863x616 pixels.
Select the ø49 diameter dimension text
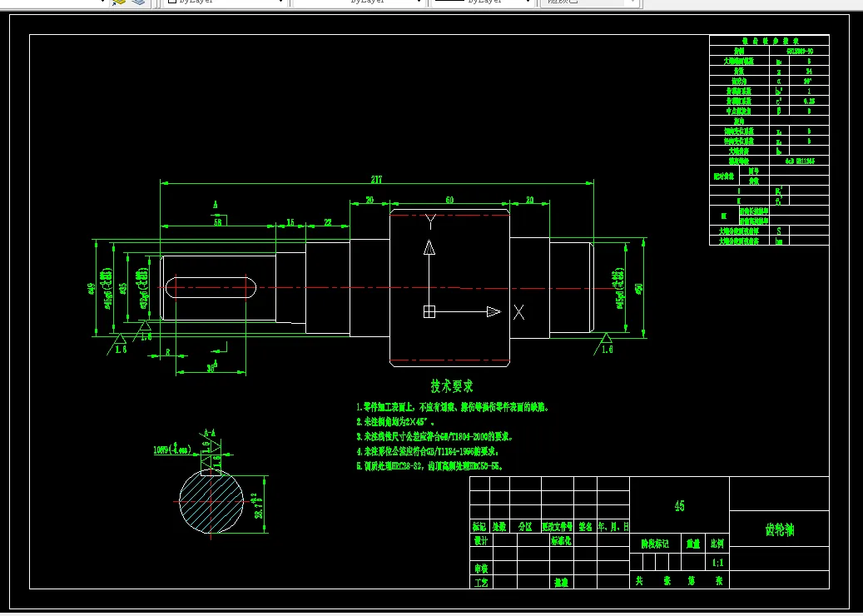(x=90, y=288)
